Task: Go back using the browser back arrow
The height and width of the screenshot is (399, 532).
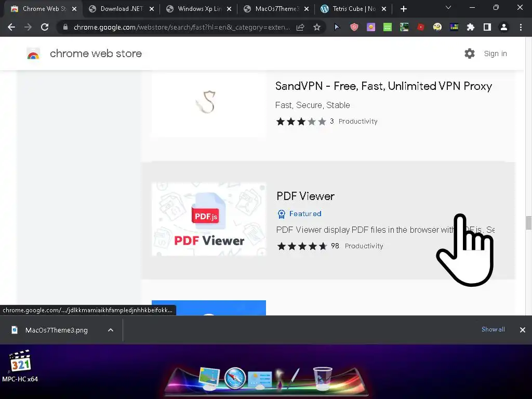Action: coord(11,27)
